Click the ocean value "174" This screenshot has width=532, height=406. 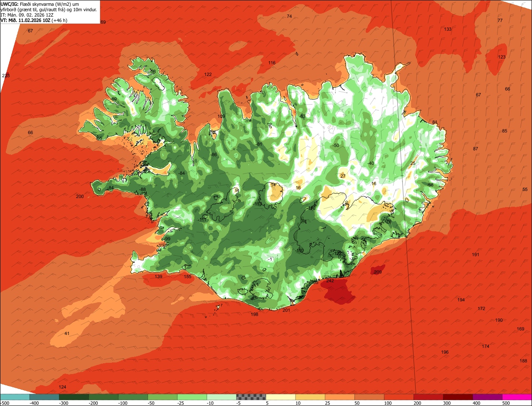tap(485, 346)
